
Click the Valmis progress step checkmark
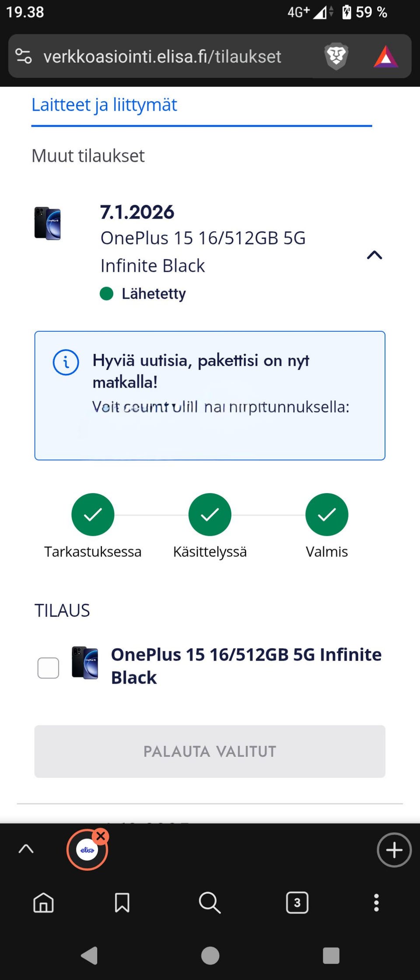click(327, 514)
